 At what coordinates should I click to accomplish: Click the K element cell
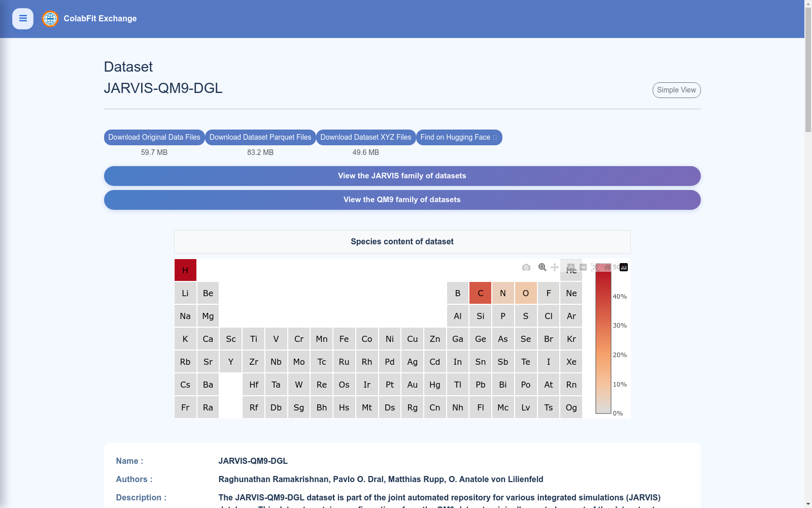pos(185,339)
